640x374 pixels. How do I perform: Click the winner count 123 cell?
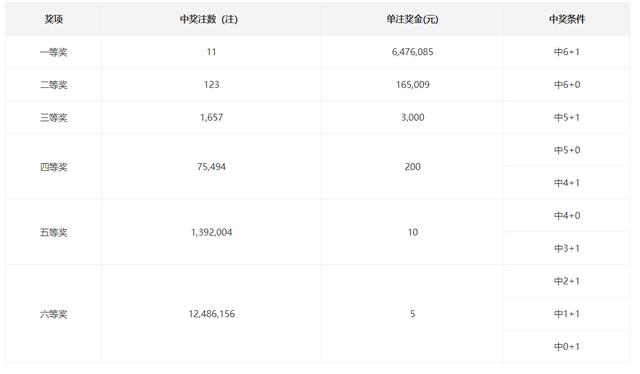coord(211,85)
